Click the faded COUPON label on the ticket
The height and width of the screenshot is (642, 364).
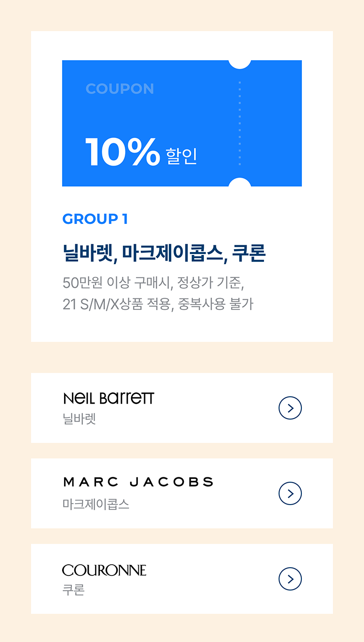click(119, 89)
